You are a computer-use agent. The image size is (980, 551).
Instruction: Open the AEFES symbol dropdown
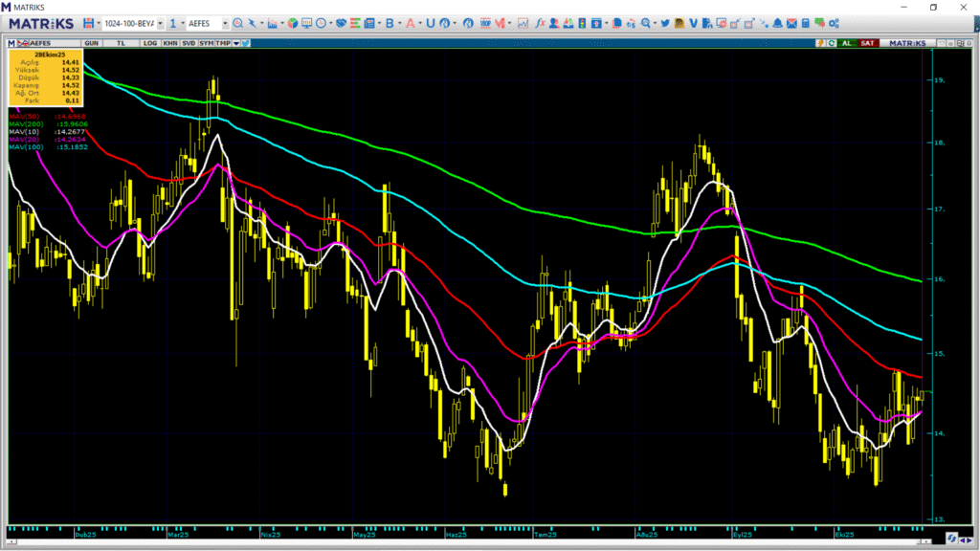click(x=225, y=22)
